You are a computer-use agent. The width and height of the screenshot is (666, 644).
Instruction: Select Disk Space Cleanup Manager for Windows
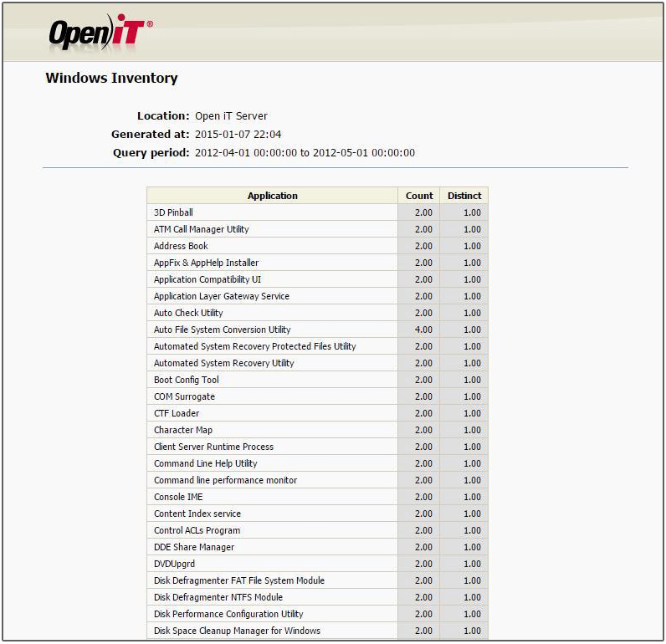pos(318,631)
